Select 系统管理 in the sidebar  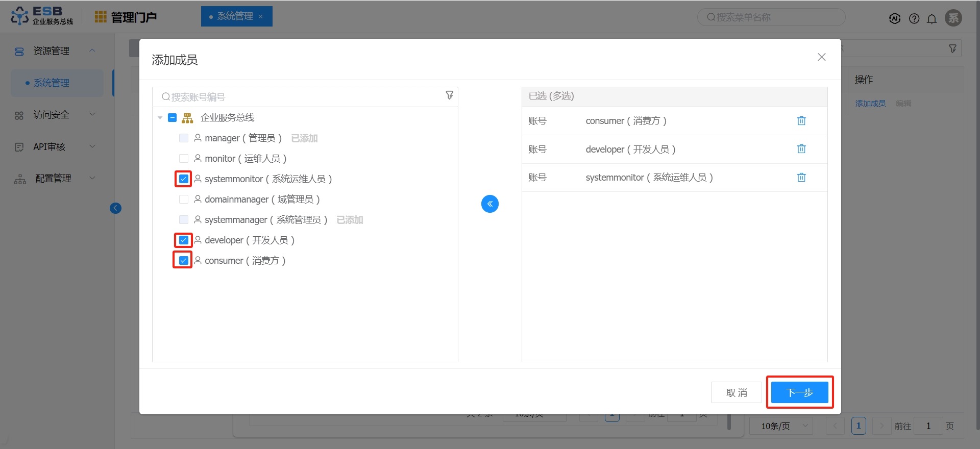[x=57, y=83]
